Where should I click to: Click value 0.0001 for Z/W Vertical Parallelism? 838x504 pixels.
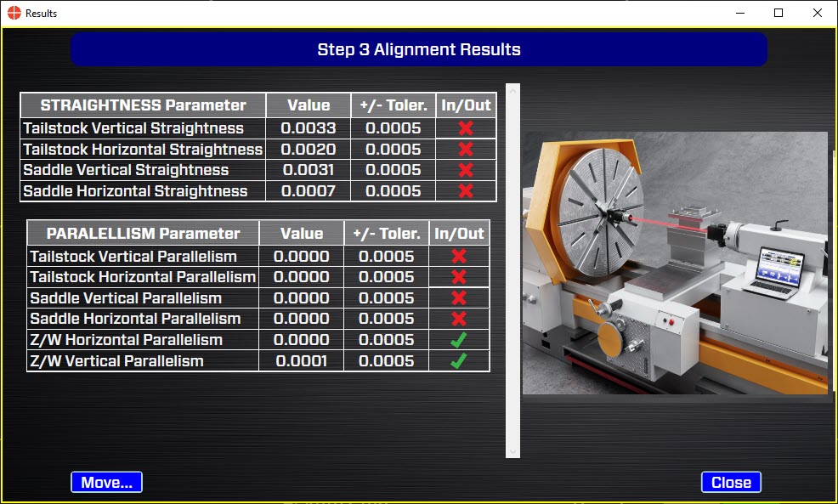tap(302, 360)
